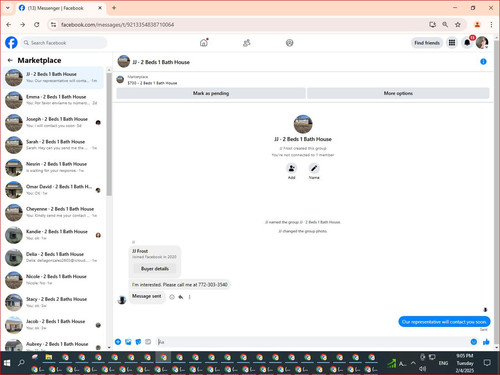
Task: Open the Home feed icon
Action: tap(204, 43)
